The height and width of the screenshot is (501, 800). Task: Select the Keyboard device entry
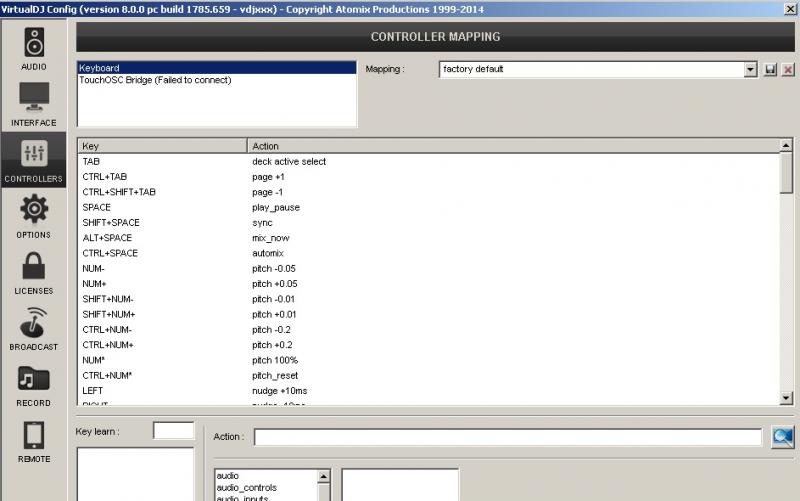coord(217,68)
